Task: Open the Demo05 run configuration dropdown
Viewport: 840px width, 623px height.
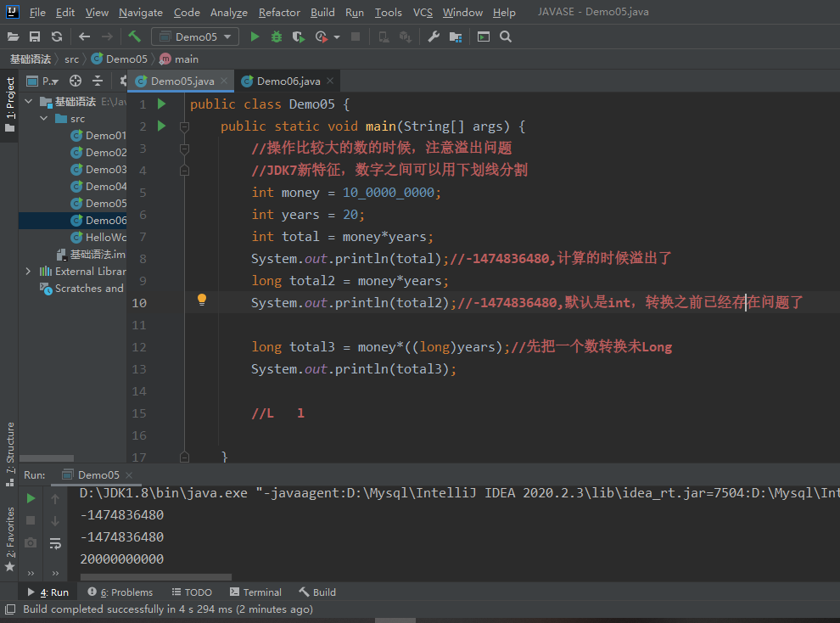Action: (x=196, y=36)
